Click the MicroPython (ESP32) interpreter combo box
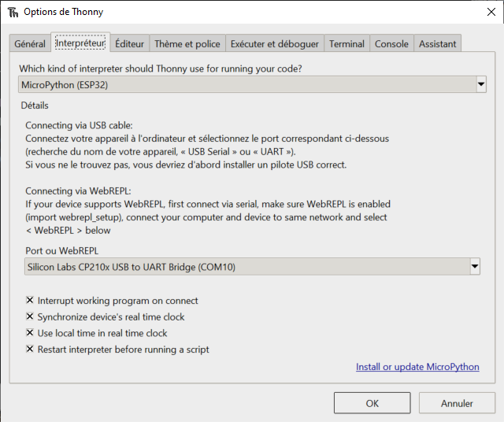 pos(246,84)
